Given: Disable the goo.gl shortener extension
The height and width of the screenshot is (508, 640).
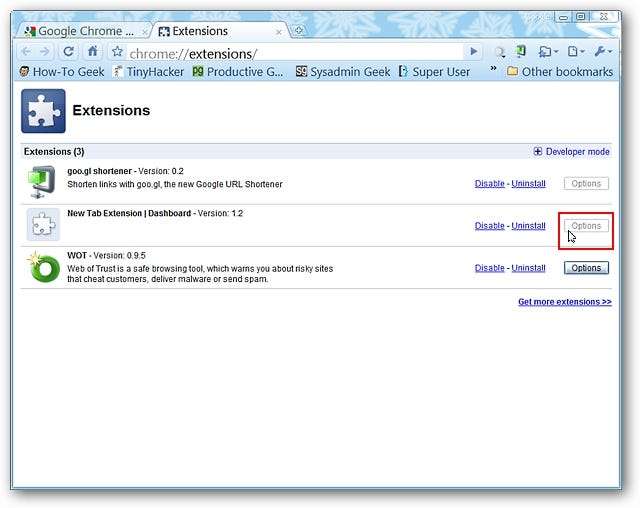Looking at the screenshot, I should pos(489,184).
